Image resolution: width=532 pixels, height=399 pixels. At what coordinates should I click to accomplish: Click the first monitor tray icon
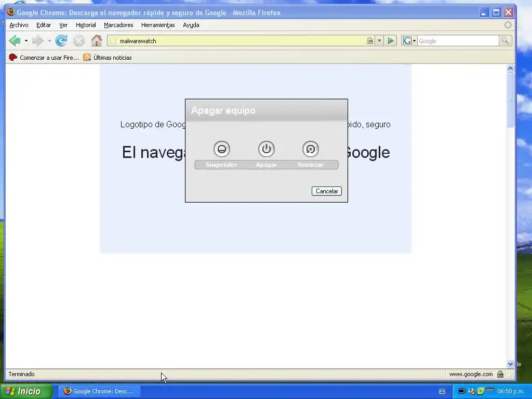click(x=461, y=391)
